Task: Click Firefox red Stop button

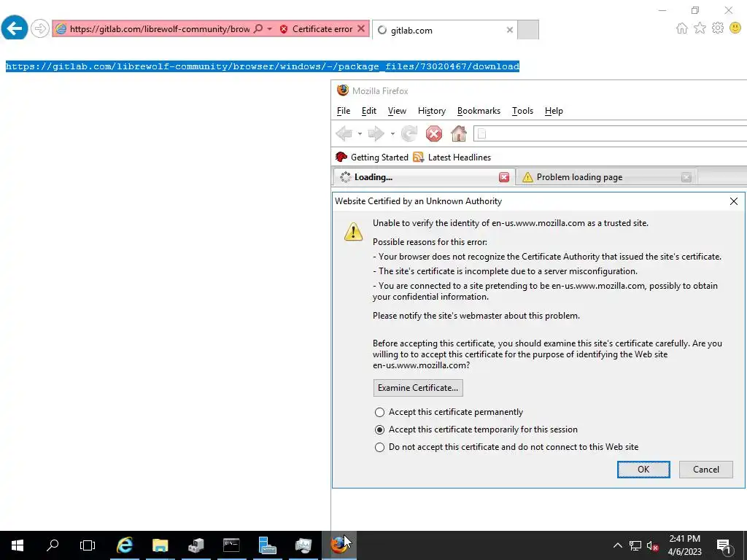Action: [x=434, y=134]
